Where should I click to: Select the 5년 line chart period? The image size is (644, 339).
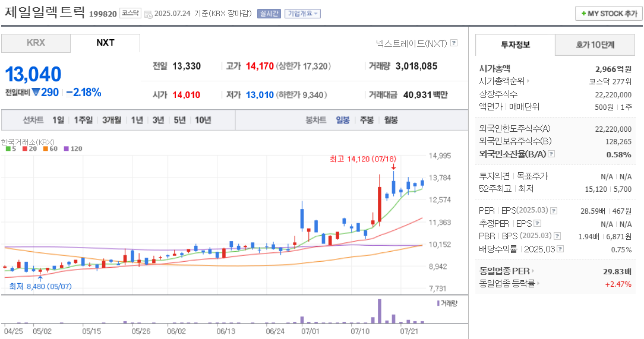click(179, 121)
